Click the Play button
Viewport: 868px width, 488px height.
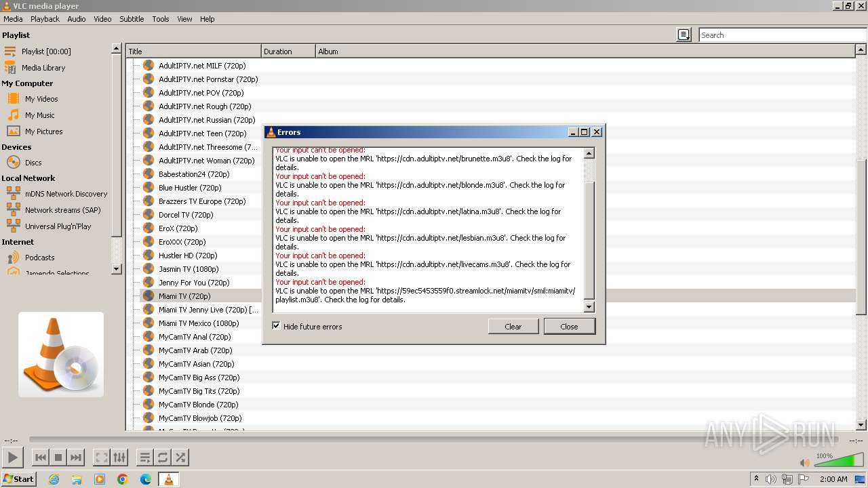(x=13, y=457)
